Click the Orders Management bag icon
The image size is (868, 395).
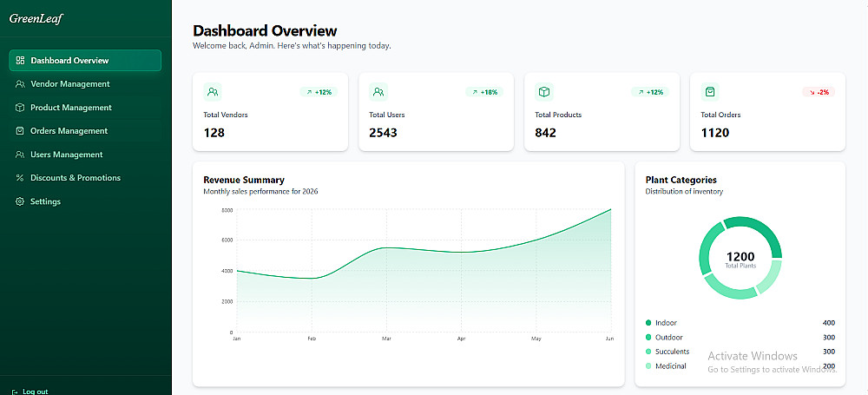pos(20,131)
